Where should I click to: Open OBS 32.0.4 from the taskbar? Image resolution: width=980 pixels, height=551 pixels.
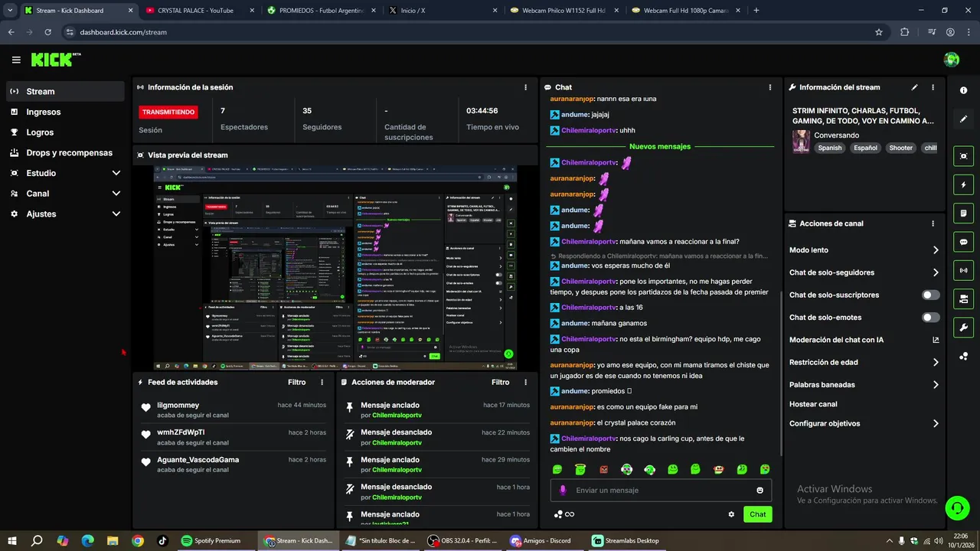pyautogui.click(x=463, y=540)
